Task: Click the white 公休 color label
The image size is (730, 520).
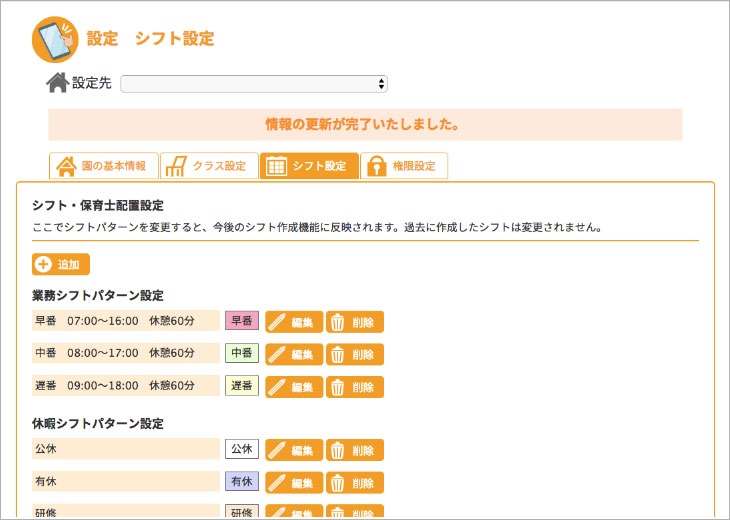Action: [242, 449]
